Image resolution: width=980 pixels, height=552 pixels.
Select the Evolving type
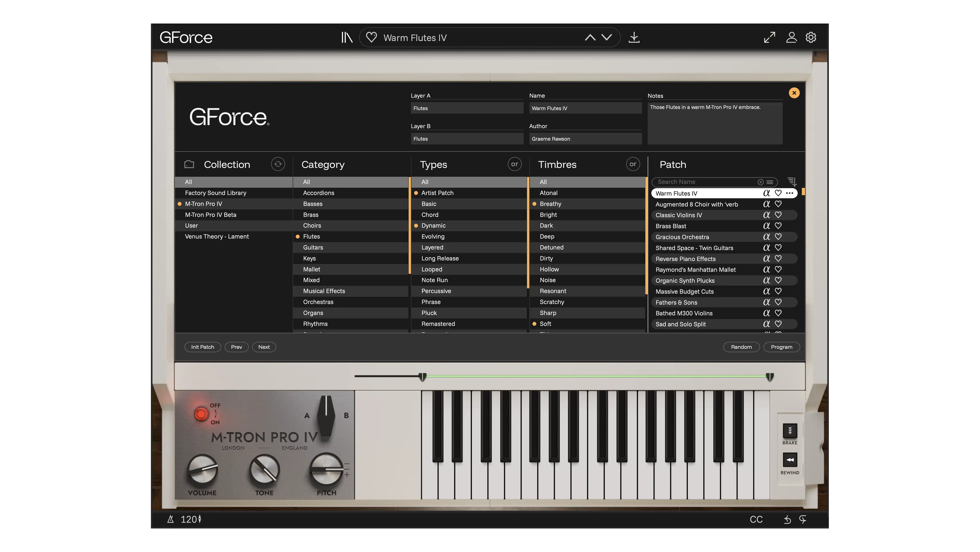(469, 236)
